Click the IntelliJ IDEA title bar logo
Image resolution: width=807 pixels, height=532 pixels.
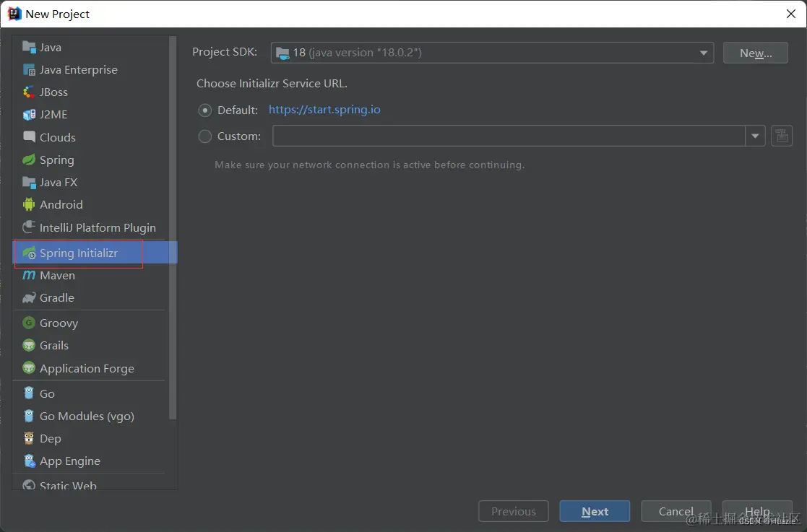(x=14, y=14)
